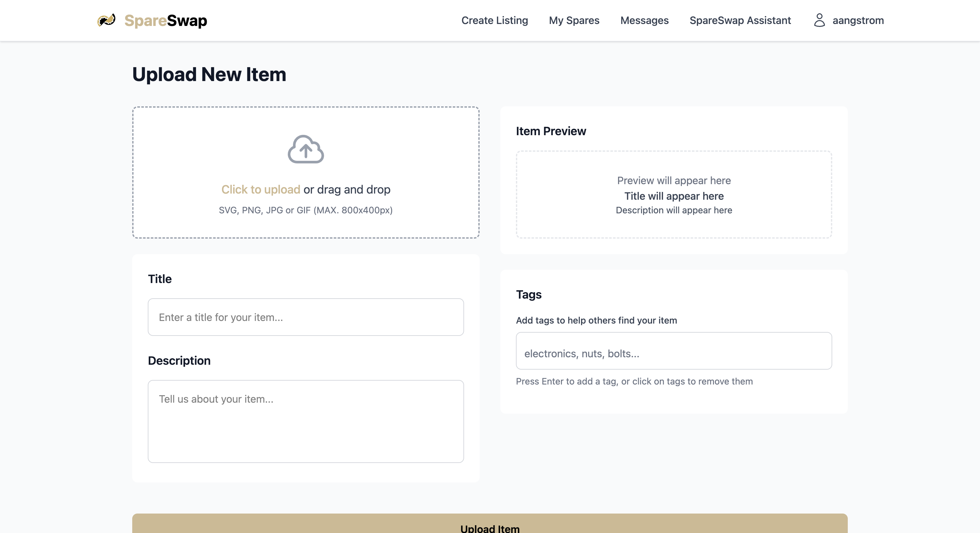Click 'Title will appear here' preview text
This screenshot has width=980, height=533.
click(x=673, y=196)
